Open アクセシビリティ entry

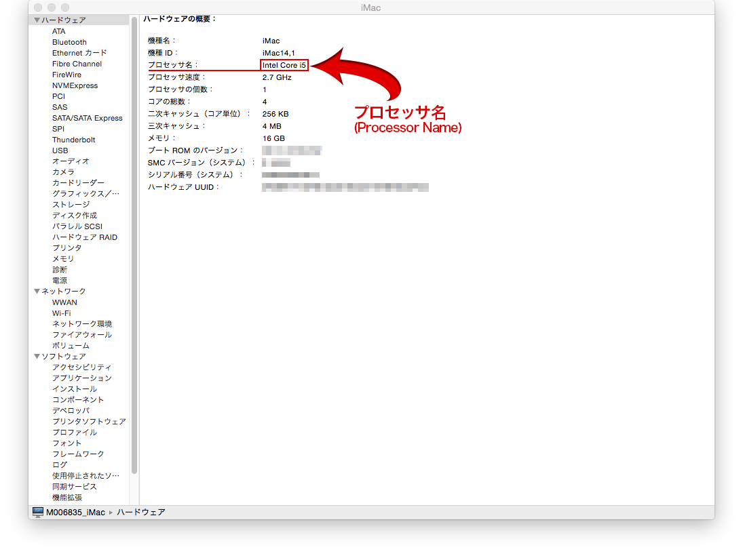(82, 367)
